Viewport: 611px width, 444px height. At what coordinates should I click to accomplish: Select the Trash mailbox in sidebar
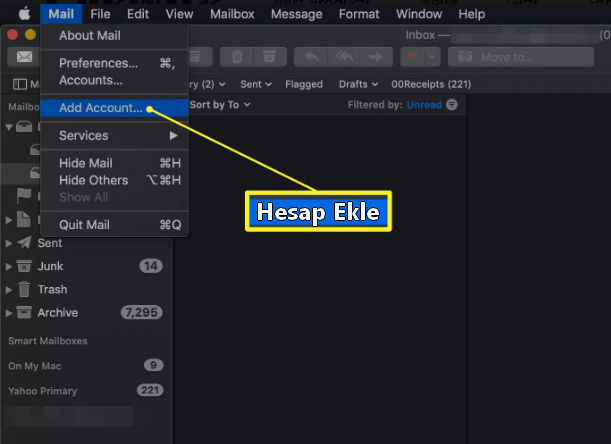(x=52, y=289)
